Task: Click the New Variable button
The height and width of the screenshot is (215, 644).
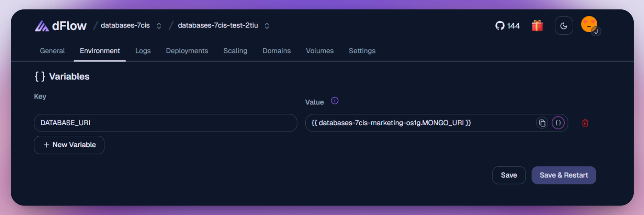Action: tap(69, 145)
